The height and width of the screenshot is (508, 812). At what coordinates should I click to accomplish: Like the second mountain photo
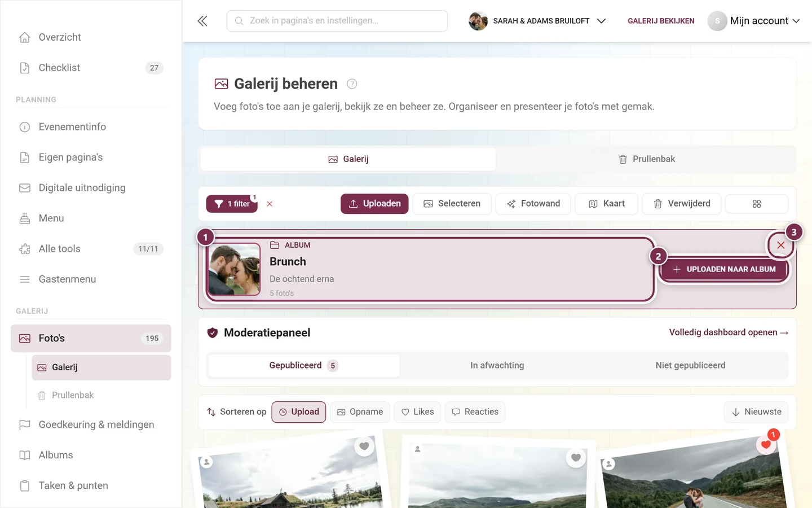tap(576, 458)
